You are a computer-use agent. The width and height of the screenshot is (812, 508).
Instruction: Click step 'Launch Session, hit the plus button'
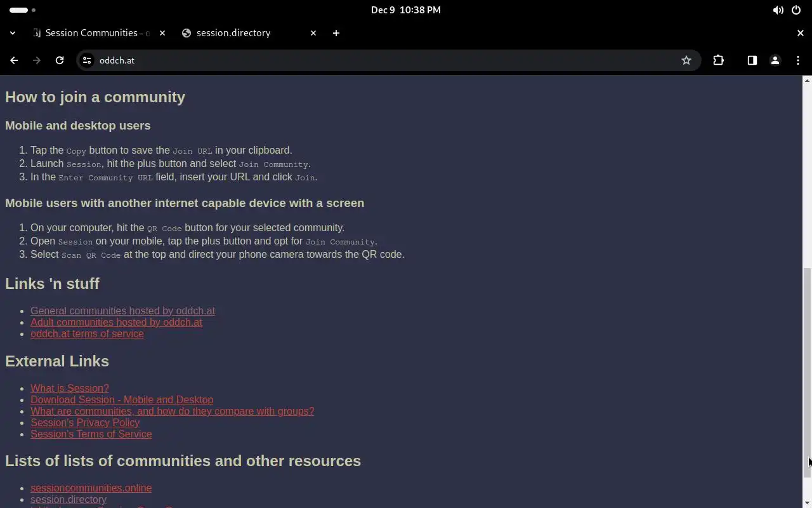tap(171, 164)
